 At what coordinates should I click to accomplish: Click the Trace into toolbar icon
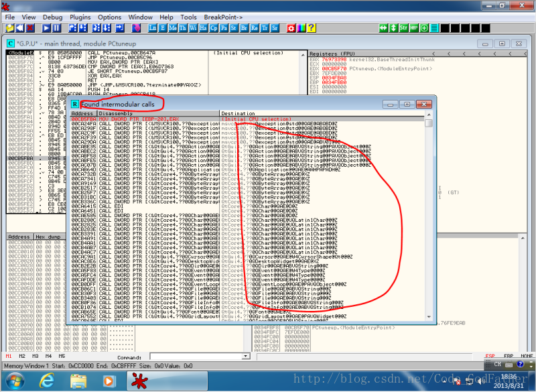[x=96, y=28]
